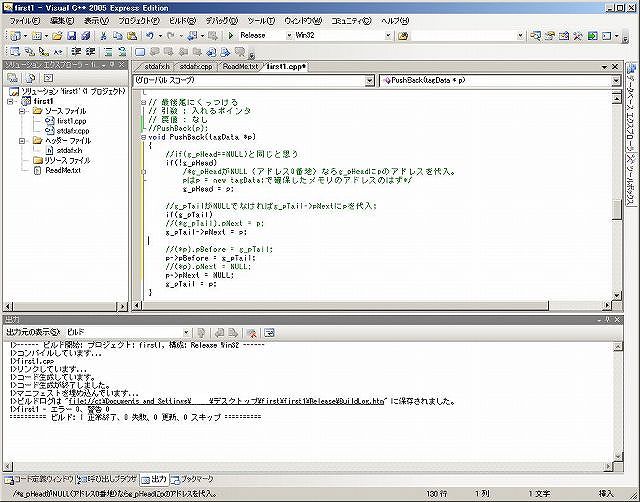Click the code editor vertical scrollbar thumb

(x=617, y=209)
